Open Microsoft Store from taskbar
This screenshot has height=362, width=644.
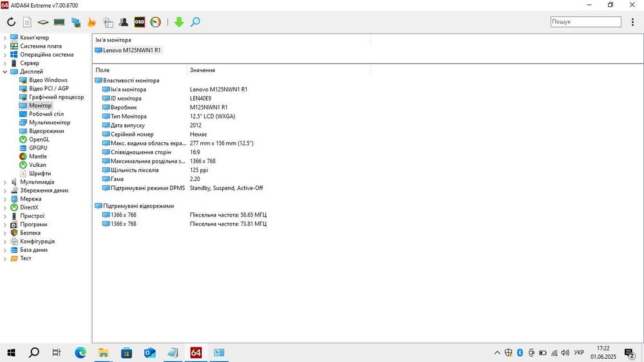[126, 352]
